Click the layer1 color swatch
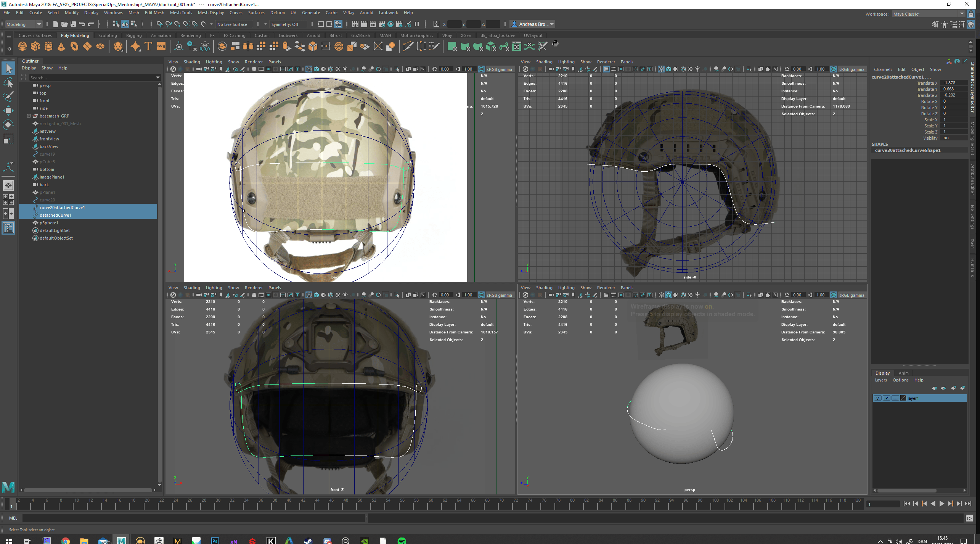 pyautogui.click(x=903, y=398)
